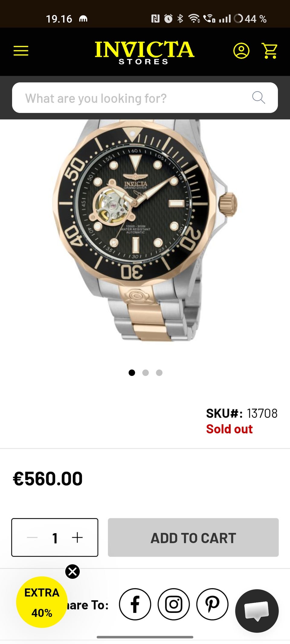Click the Add to Cart button
The width and height of the screenshot is (290, 644).
(x=193, y=537)
